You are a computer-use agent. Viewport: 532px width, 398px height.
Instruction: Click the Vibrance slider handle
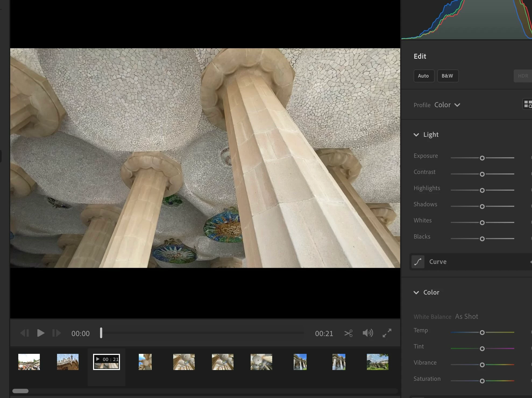point(482,365)
